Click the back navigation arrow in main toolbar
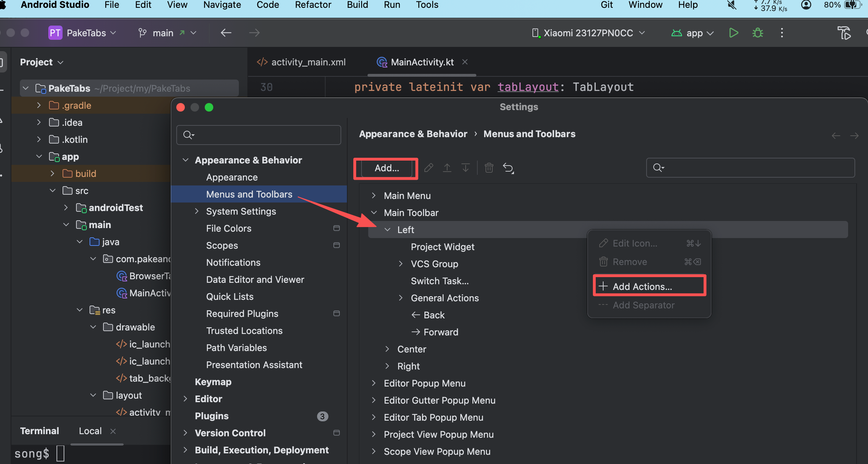The image size is (868, 464). (226, 33)
